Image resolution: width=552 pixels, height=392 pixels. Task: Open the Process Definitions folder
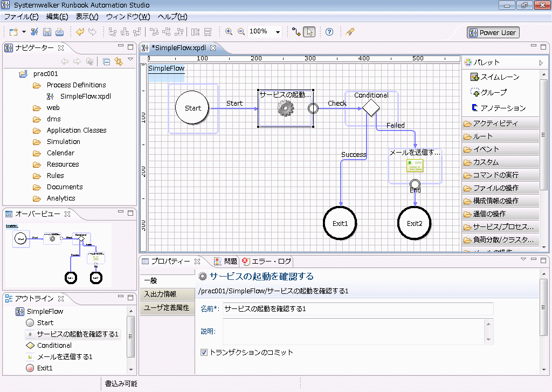pos(76,85)
